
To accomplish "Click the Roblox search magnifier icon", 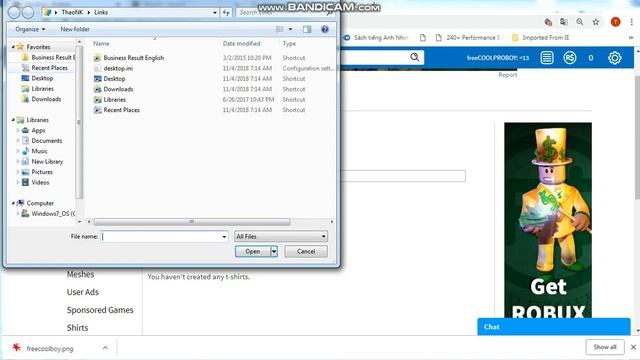I will click(x=415, y=57).
